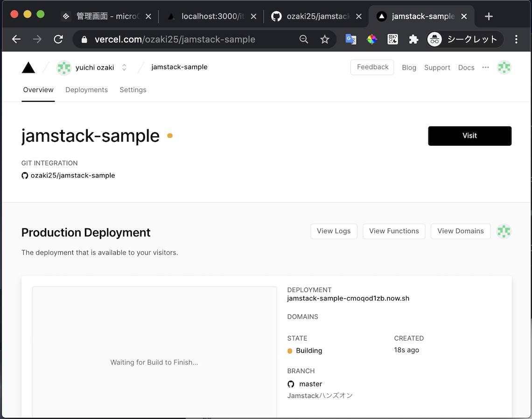Reload the page

coord(58,39)
